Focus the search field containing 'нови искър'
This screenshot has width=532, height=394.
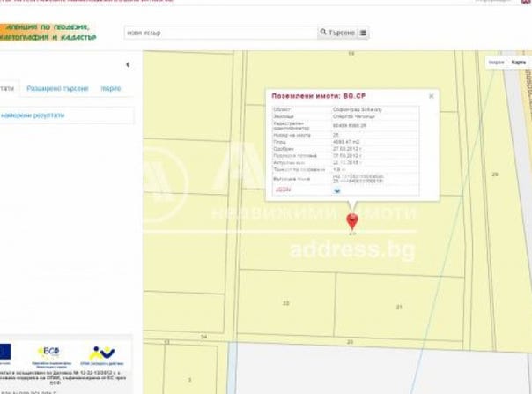pyautogui.click(x=221, y=33)
